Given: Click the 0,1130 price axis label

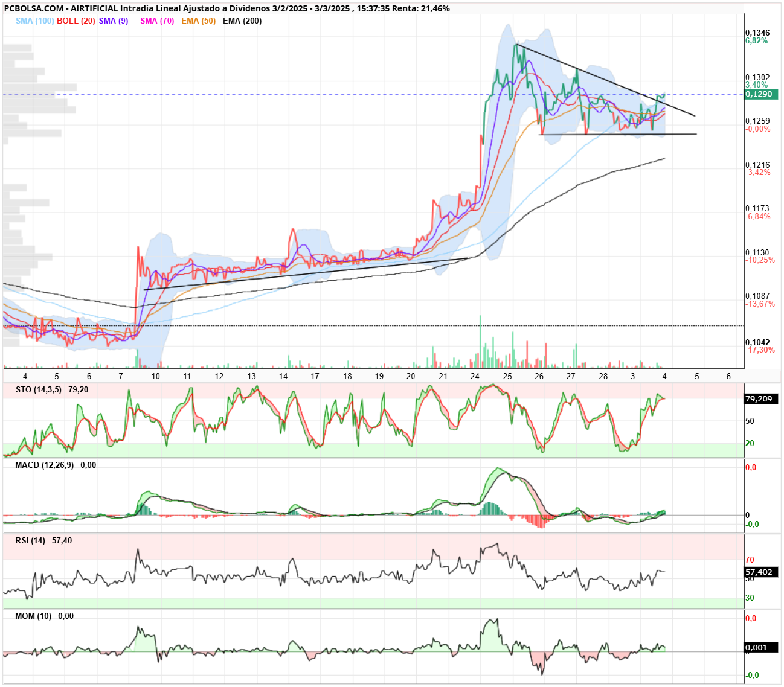Looking at the screenshot, I should tap(757, 253).
